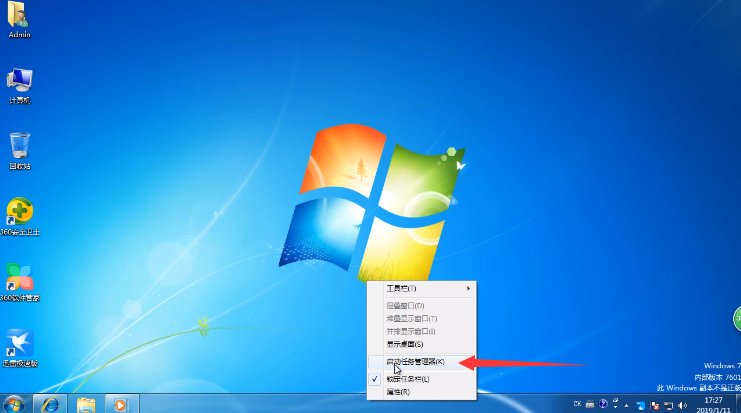Open Windows Explorer from the taskbar

[86, 404]
